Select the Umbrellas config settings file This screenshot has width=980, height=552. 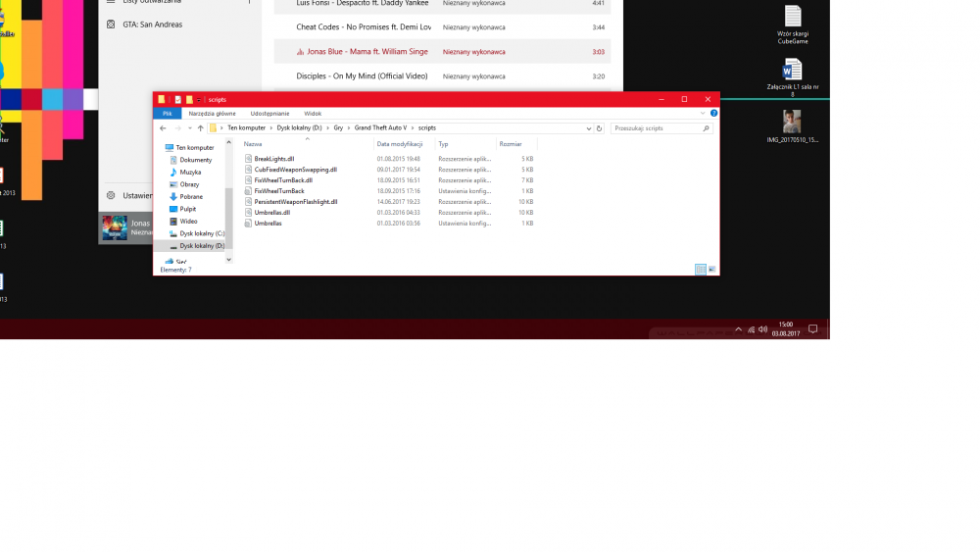(269, 224)
